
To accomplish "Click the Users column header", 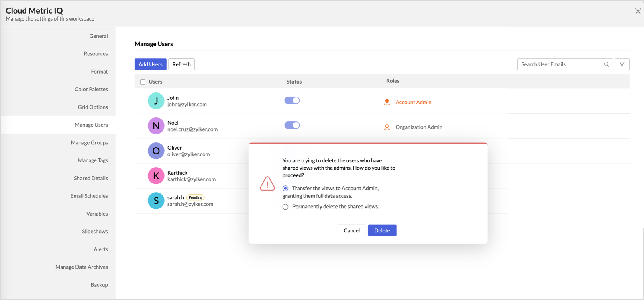I will click(x=155, y=82).
